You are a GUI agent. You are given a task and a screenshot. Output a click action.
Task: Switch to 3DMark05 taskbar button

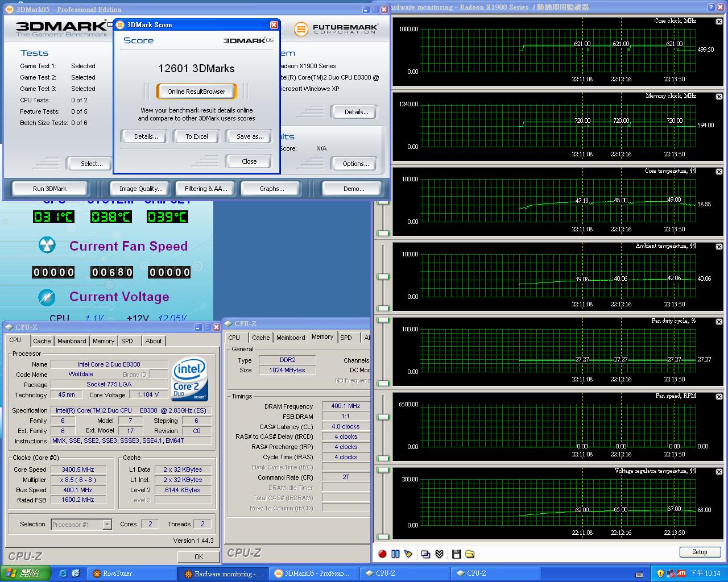[x=314, y=573]
